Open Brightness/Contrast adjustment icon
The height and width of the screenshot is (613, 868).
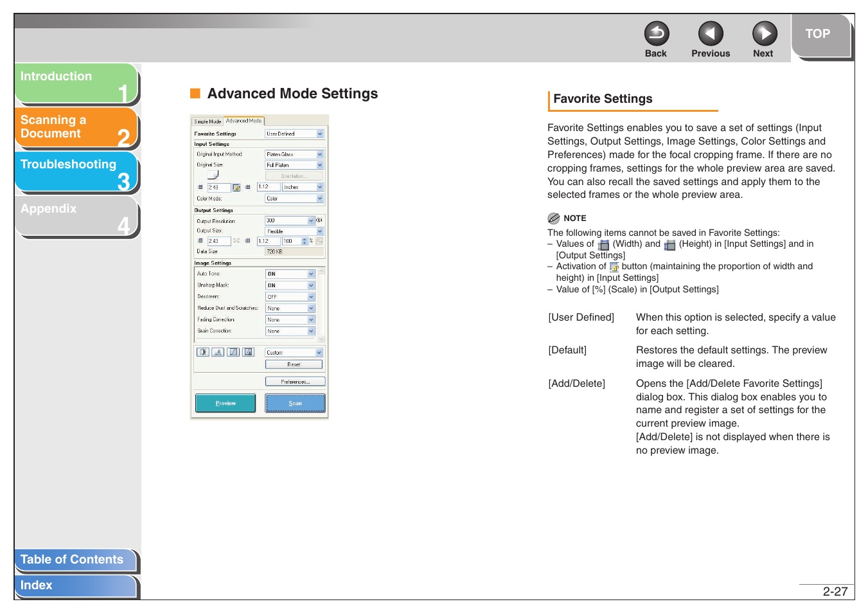pos(203,352)
